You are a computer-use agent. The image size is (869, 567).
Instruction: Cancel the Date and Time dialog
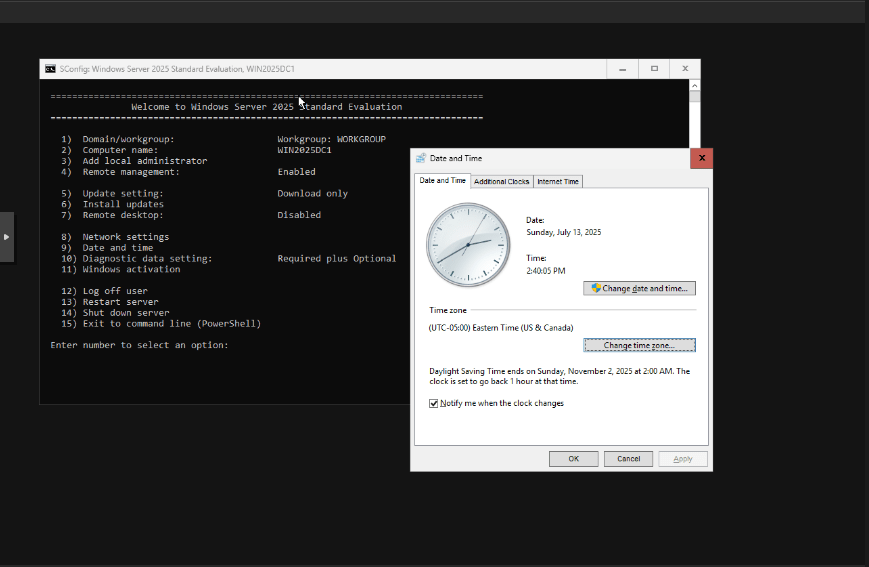coord(628,459)
